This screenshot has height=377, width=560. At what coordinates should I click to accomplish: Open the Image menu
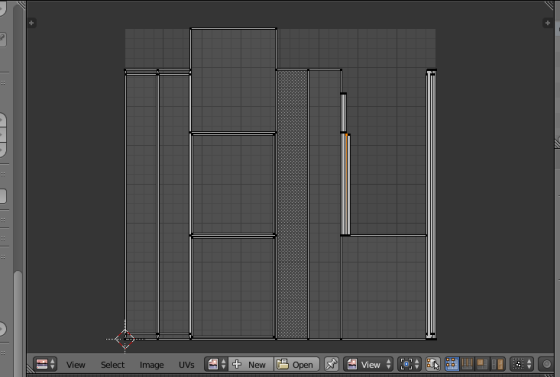click(151, 365)
